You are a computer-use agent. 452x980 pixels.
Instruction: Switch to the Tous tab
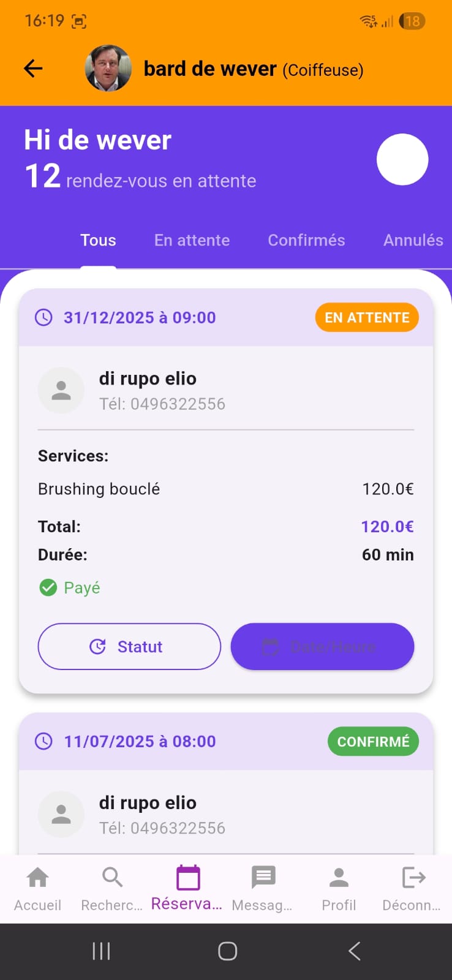[98, 240]
